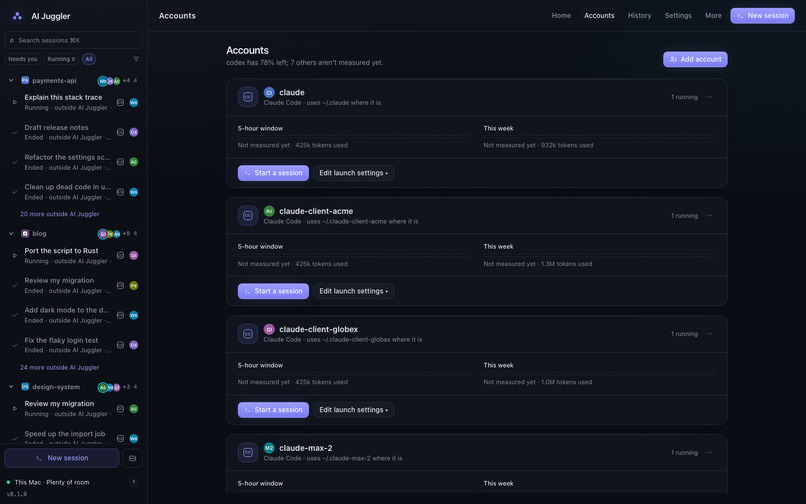
Task: Click the design-system project DS icon
Action: pos(25,387)
